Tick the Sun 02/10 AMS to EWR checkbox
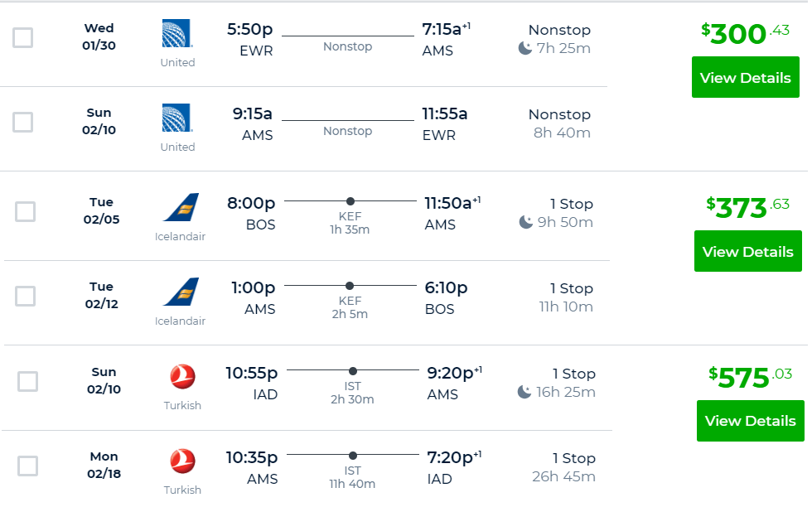The height and width of the screenshot is (507, 812). click(23, 123)
